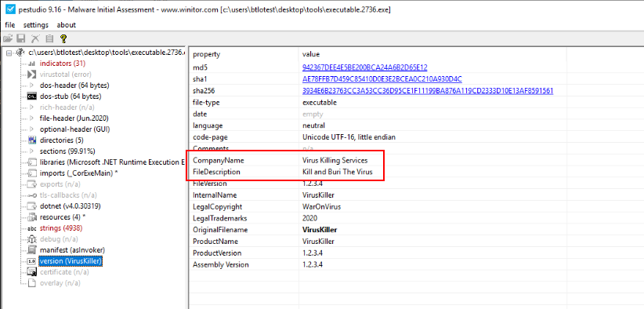Click the close file (X) toolbar icon
644x309 pixels.
point(35,38)
